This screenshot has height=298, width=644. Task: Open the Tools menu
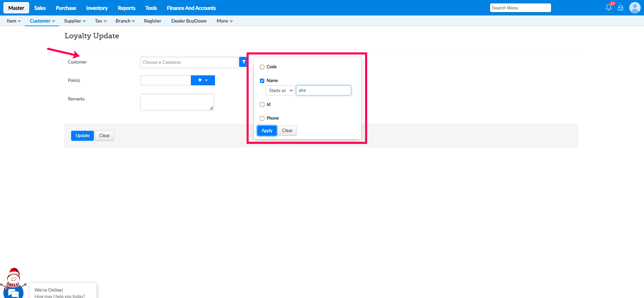tap(151, 8)
